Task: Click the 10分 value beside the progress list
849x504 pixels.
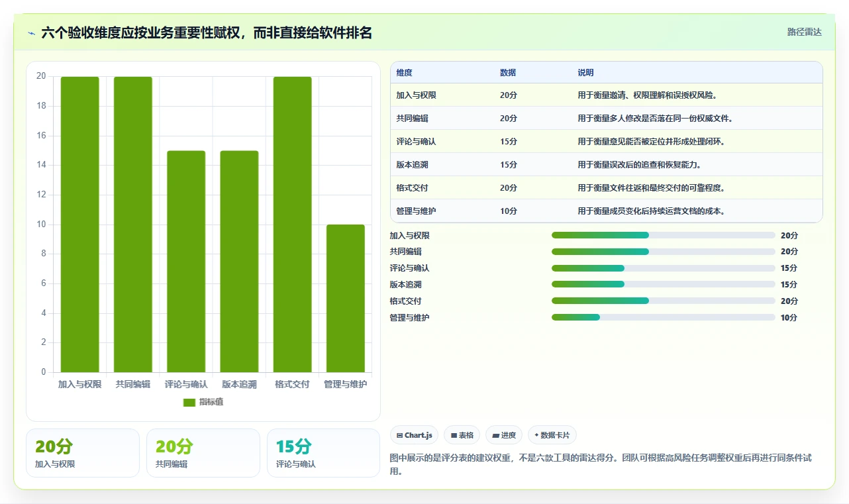Action: click(x=789, y=317)
